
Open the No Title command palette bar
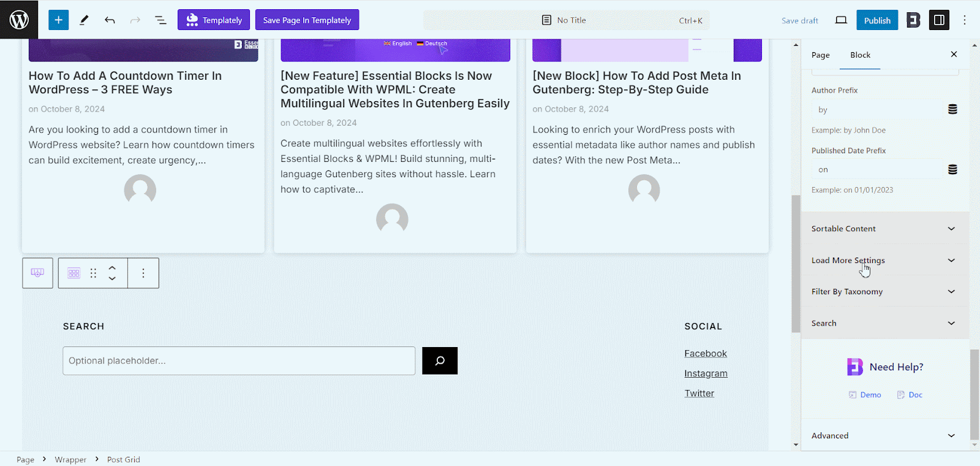[567, 20]
